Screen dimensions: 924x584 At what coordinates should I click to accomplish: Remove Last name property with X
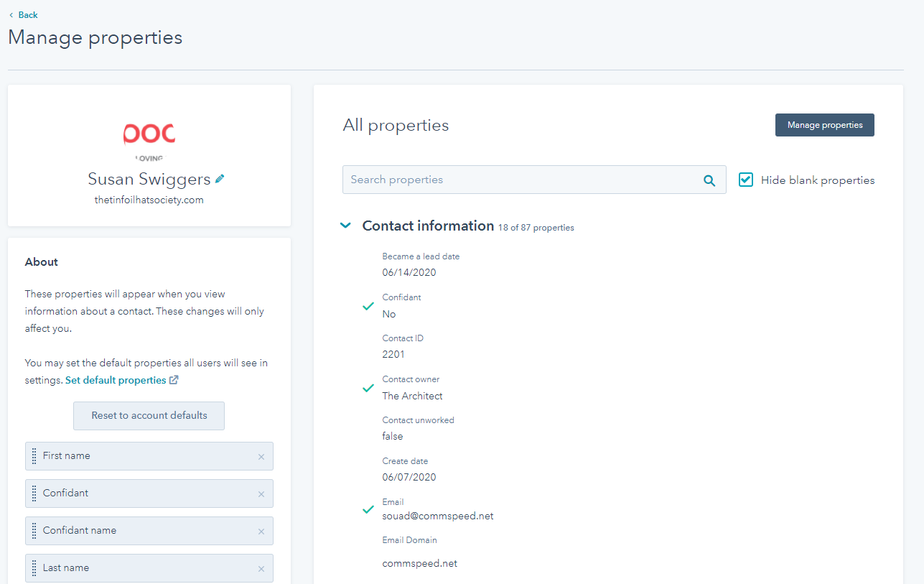261,569
